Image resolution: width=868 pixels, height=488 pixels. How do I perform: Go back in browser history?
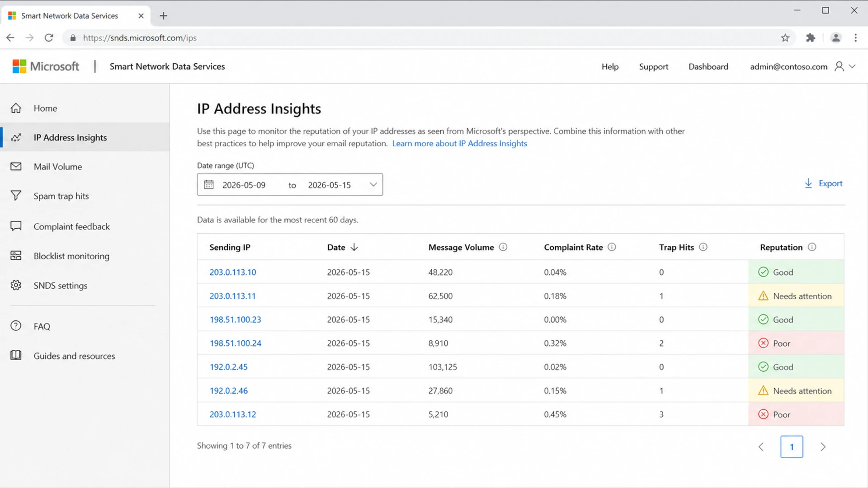pos(10,38)
